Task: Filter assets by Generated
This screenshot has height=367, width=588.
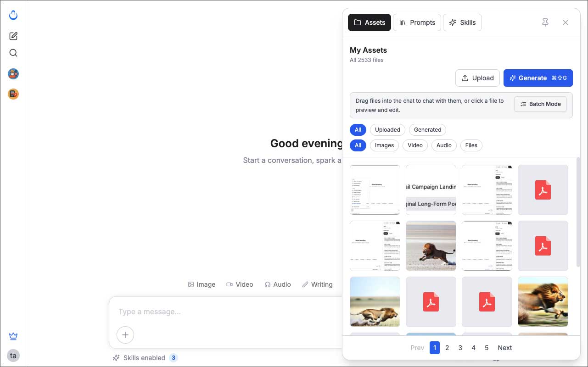Action: 427,130
